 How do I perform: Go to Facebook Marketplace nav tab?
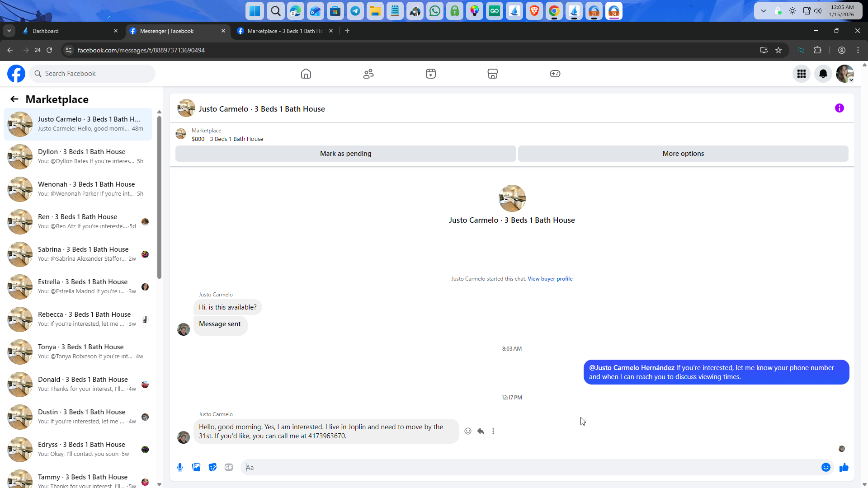(x=492, y=74)
